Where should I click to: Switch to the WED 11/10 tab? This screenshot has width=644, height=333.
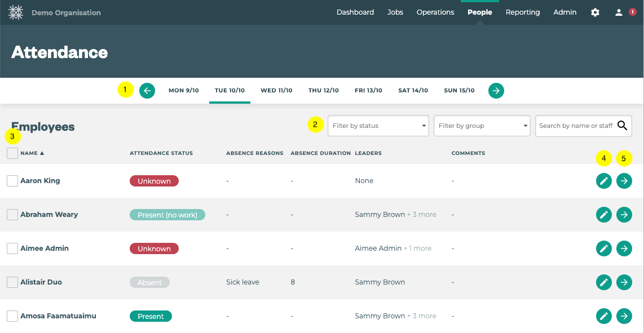(276, 90)
